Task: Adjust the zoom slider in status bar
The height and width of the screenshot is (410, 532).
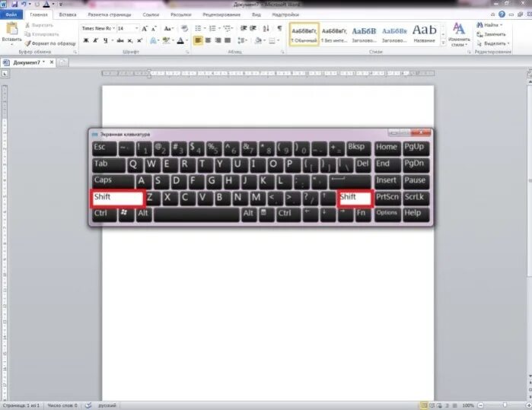Action: click(505, 405)
